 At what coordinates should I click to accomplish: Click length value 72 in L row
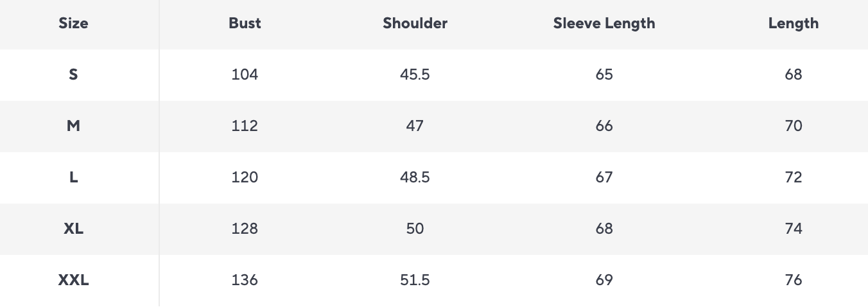coord(793,177)
